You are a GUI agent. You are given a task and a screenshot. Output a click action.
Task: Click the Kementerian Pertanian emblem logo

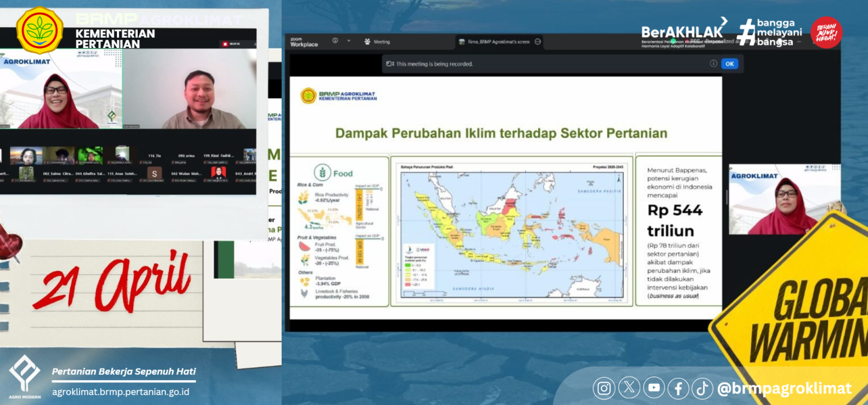(x=40, y=30)
